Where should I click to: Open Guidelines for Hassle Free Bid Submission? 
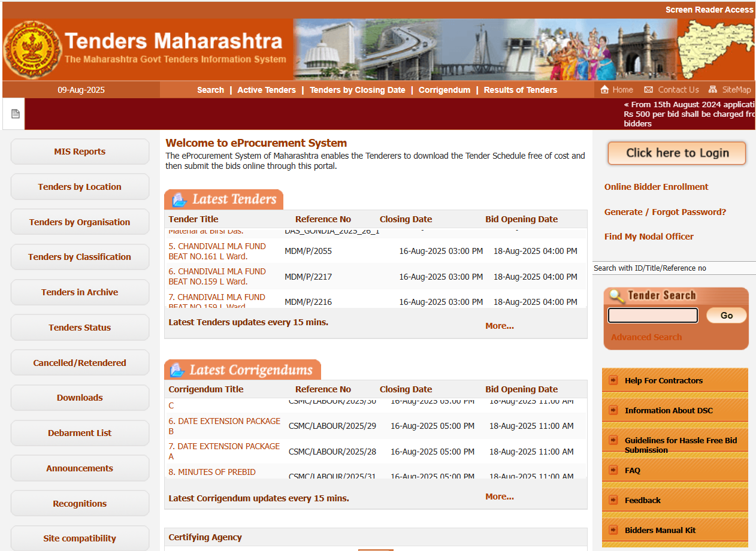(681, 445)
